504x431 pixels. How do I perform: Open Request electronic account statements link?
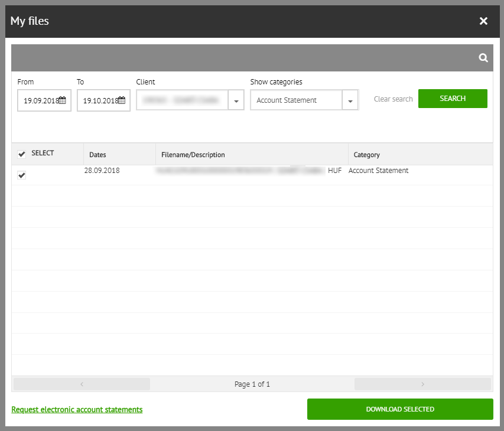[77, 410]
